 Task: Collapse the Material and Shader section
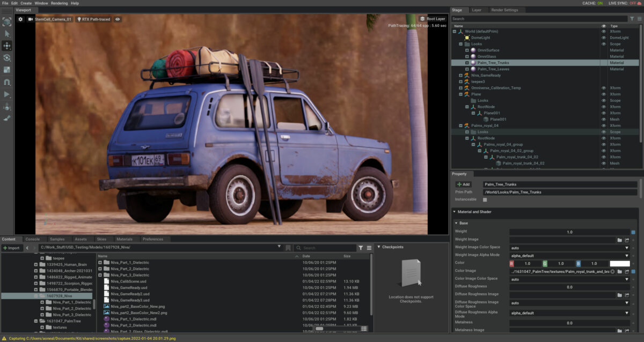click(456, 211)
